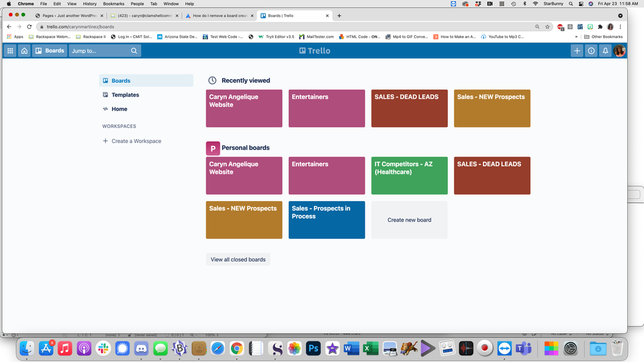Click the search magnifier in Jump to box
The image size is (644, 362).
[134, 51]
